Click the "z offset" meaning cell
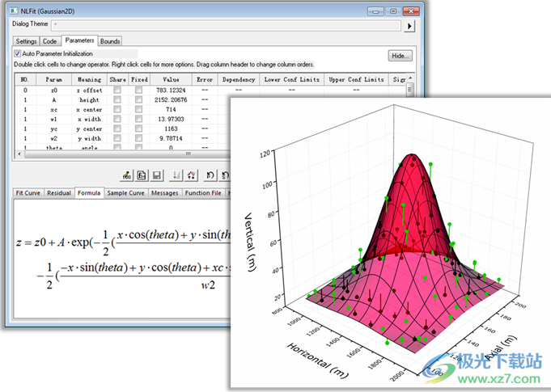 pyautogui.click(x=89, y=91)
